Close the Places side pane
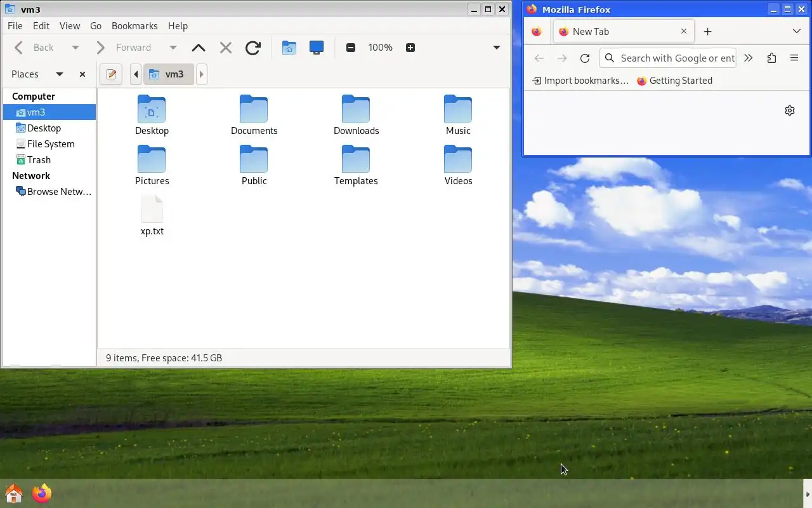Viewport: 812px width, 508px height. pyautogui.click(x=82, y=74)
